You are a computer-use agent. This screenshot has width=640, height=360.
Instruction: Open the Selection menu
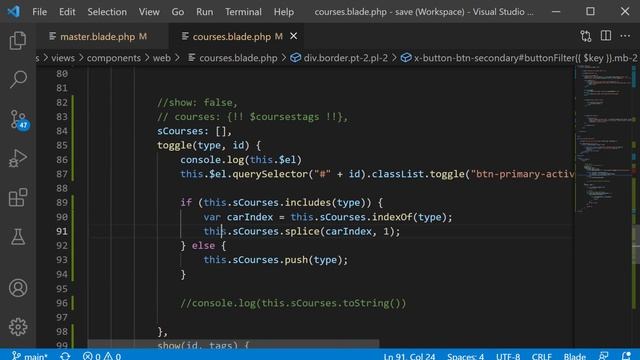107,12
